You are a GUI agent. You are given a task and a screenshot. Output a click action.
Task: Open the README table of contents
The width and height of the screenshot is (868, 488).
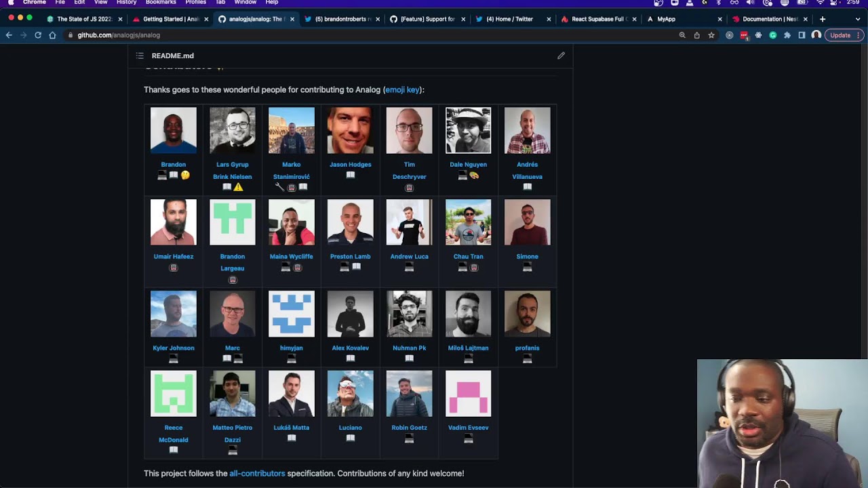click(x=140, y=56)
